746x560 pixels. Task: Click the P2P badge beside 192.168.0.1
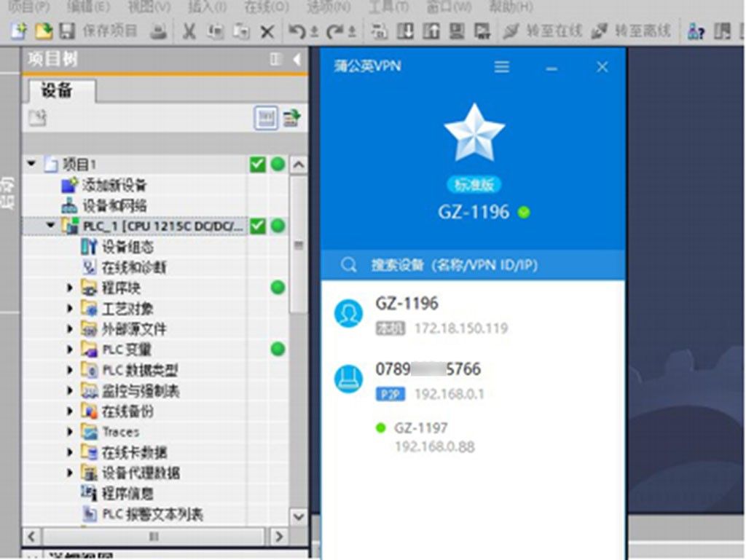[x=390, y=394]
